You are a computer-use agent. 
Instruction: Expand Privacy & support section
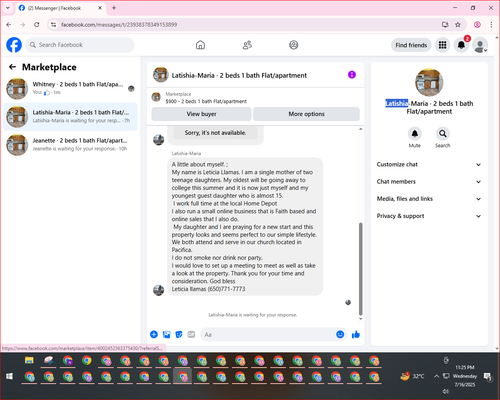click(x=429, y=216)
